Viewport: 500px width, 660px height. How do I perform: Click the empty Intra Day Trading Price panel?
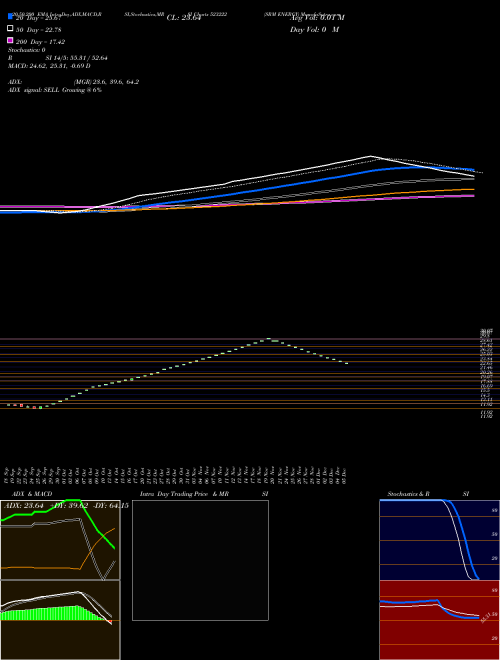click(x=200, y=560)
